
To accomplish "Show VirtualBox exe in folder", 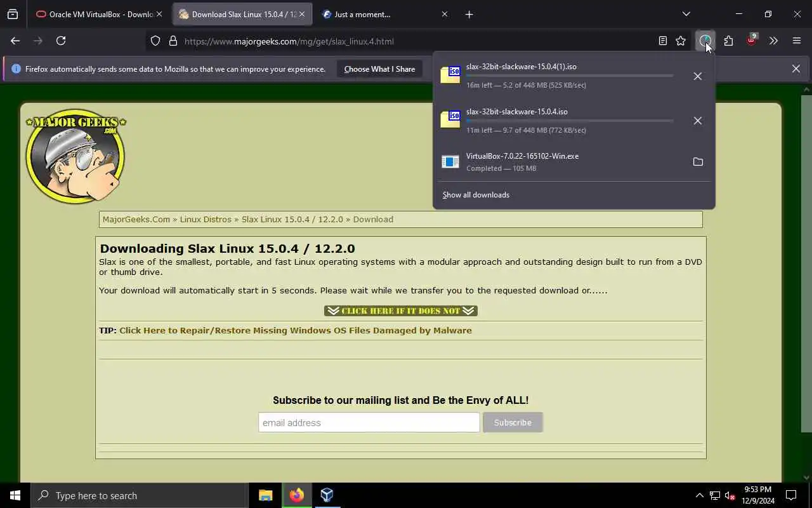I will 698,162.
